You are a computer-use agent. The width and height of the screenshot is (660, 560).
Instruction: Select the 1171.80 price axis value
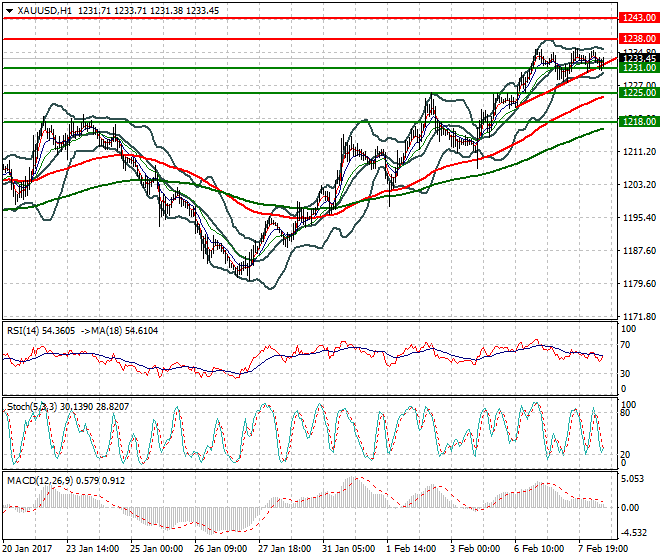click(x=639, y=316)
